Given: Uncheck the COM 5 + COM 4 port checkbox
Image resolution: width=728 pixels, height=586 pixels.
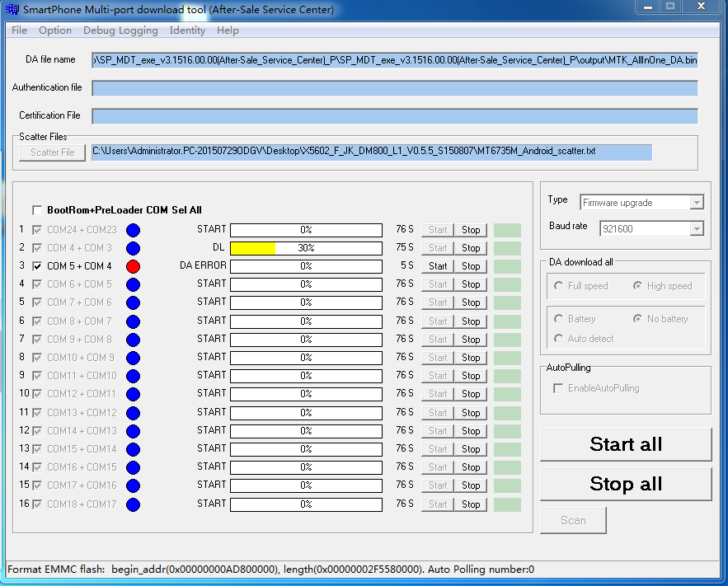Looking at the screenshot, I should [36, 266].
